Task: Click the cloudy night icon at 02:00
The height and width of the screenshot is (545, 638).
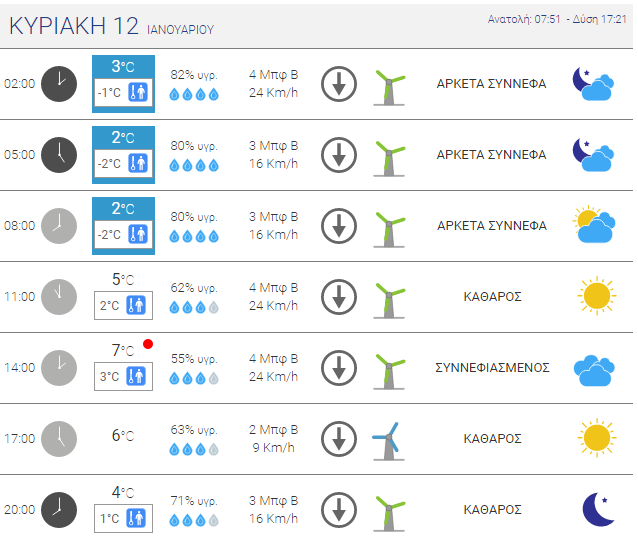Action: 592,84
